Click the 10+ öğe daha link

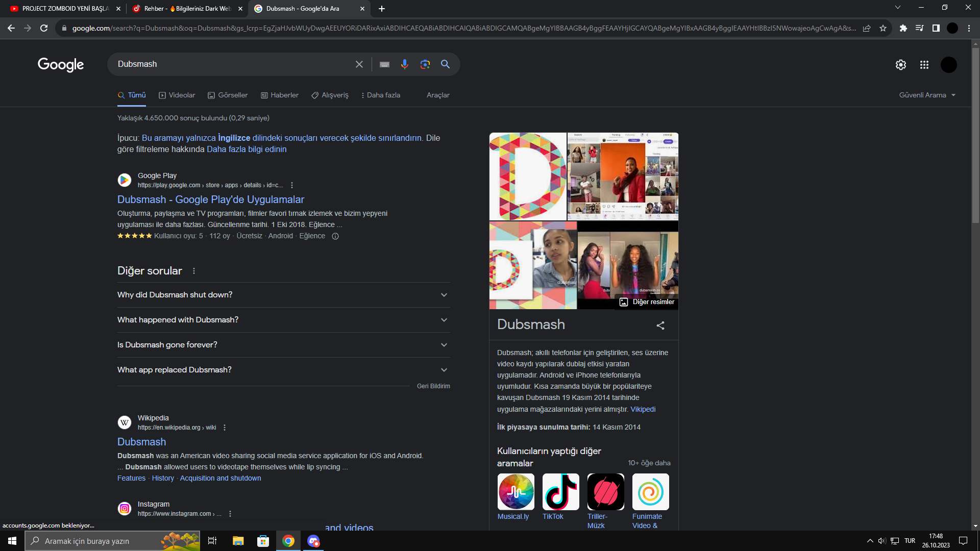649,463
